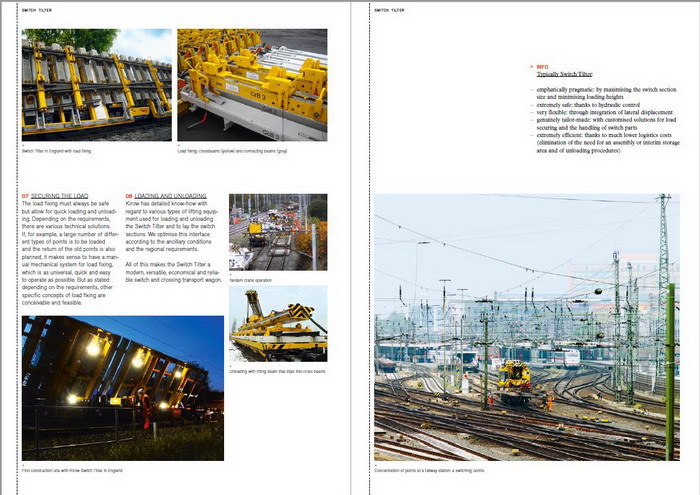Click the 'Tandem crane operation' caption
This screenshot has width=700, height=495.
(x=252, y=279)
